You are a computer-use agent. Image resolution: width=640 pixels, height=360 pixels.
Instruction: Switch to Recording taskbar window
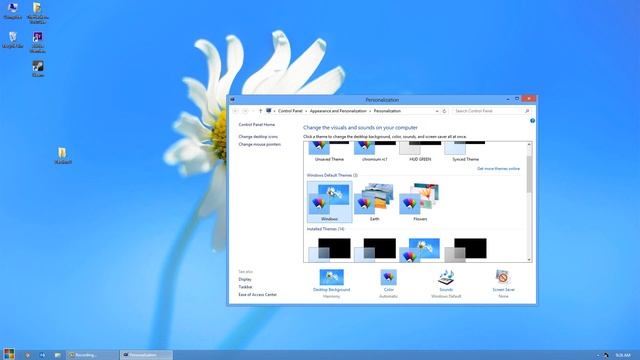(92, 355)
